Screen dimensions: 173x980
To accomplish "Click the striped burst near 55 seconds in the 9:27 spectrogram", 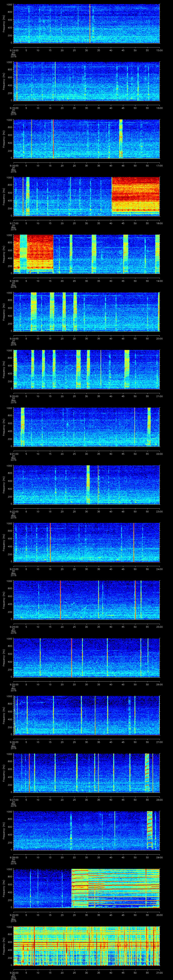I will [x=147, y=773].
